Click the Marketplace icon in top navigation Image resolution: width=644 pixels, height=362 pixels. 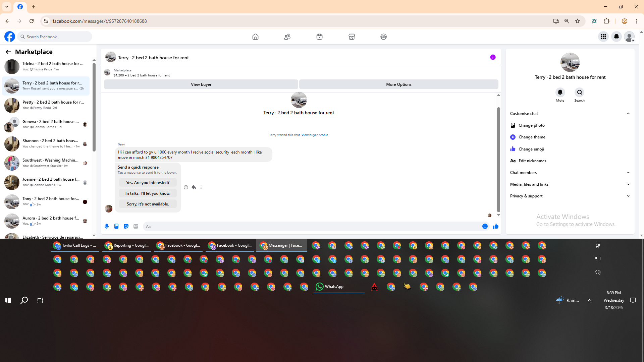(x=352, y=37)
